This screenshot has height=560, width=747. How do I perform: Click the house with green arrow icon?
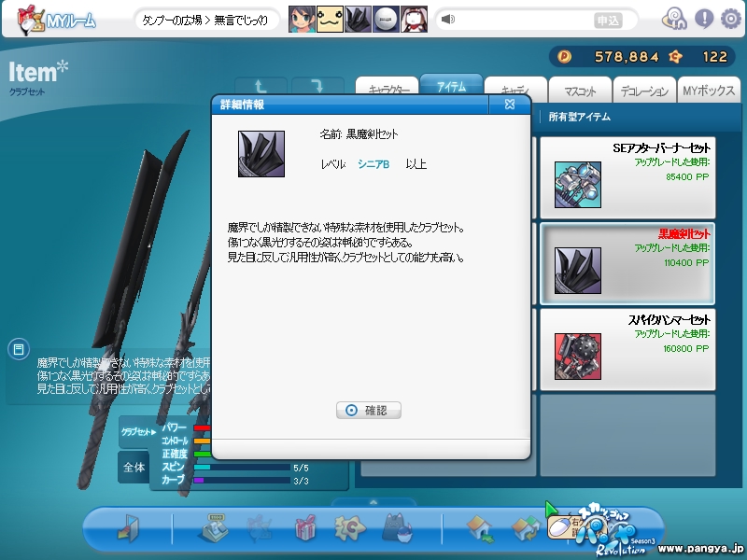point(480,527)
